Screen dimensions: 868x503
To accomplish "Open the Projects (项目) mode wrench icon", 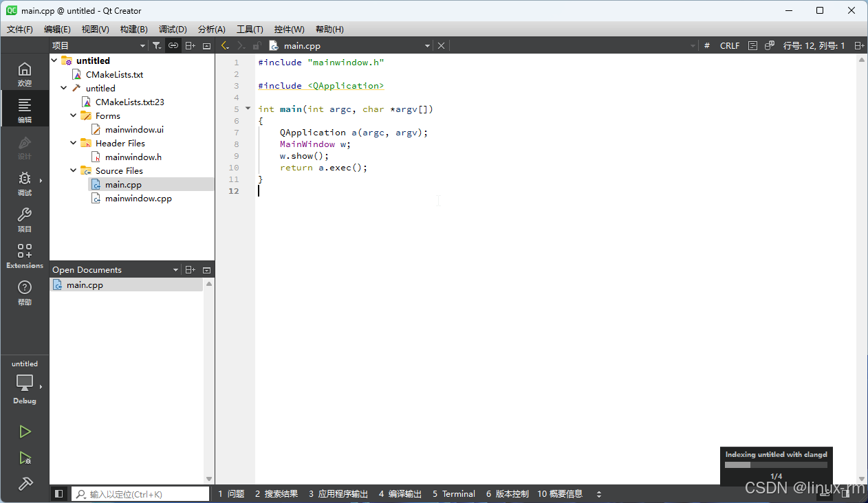I will (25, 219).
